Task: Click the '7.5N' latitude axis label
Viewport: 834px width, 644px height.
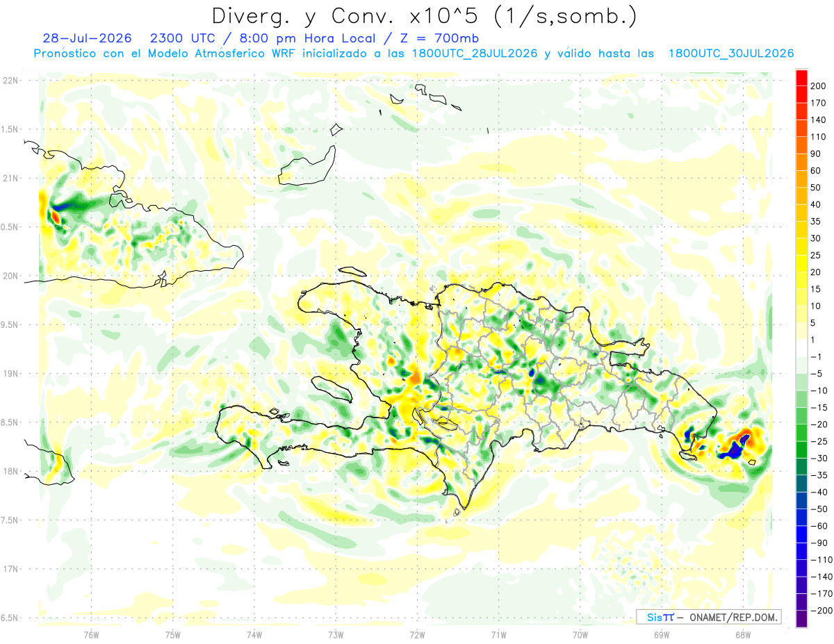Action: (x=10, y=520)
